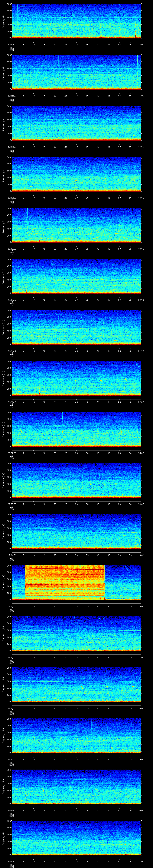This screenshot has width=153, height=868.
Task: Click the 22:19:00 time label
Action: pos(12,300)
